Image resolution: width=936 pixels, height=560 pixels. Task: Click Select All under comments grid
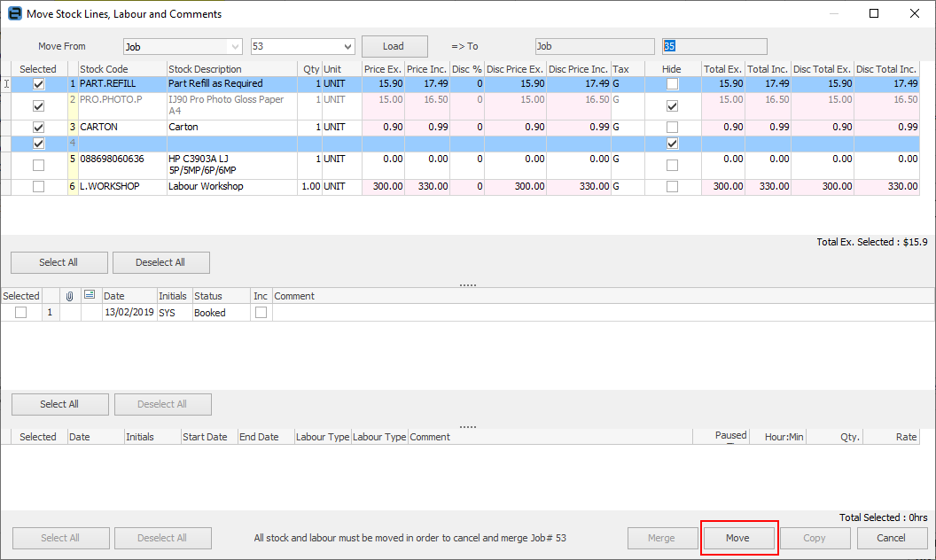click(59, 404)
